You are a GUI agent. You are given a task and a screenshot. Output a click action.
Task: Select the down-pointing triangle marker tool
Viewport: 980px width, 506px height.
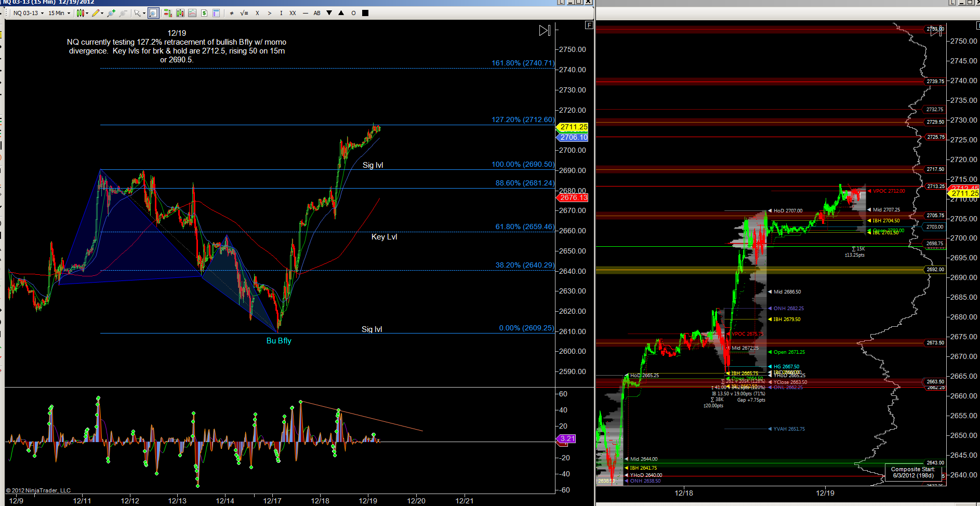pos(329,13)
